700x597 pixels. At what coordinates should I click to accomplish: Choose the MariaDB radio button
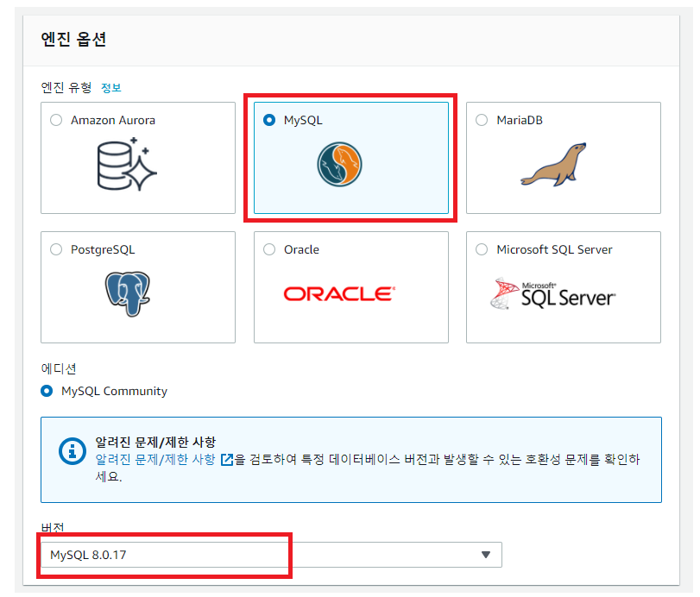(x=482, y=120)
